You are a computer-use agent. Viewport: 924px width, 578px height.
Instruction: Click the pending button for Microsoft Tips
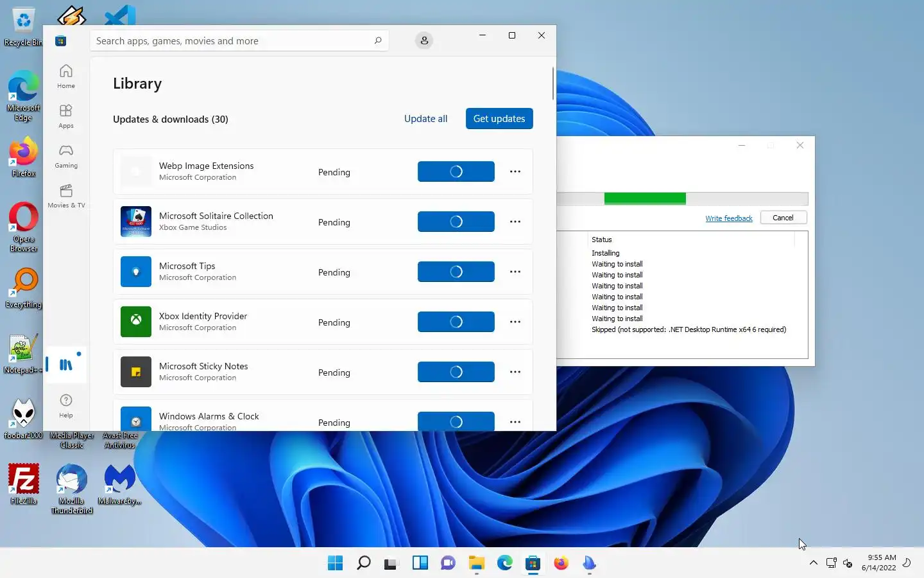tap(456, 272)
